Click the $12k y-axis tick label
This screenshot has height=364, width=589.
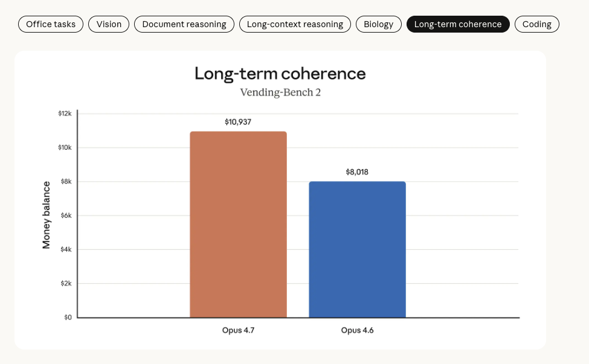coord(65,113)
